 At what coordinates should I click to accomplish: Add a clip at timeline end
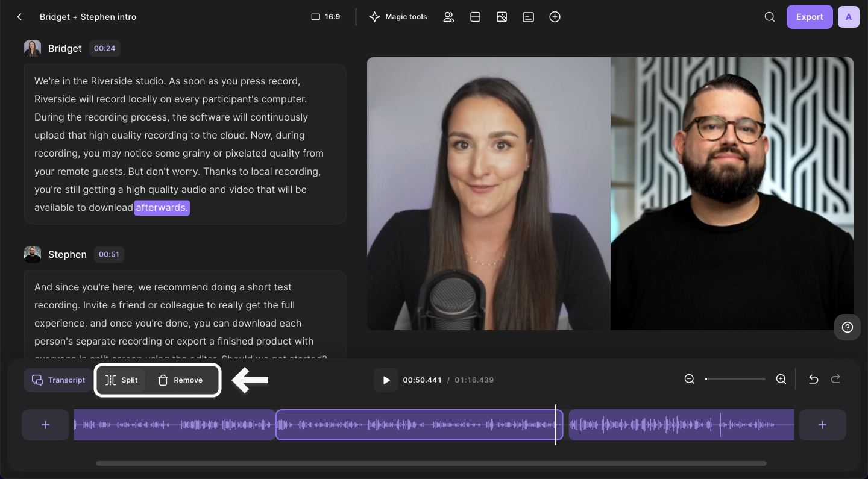click(x=822, y=425)
